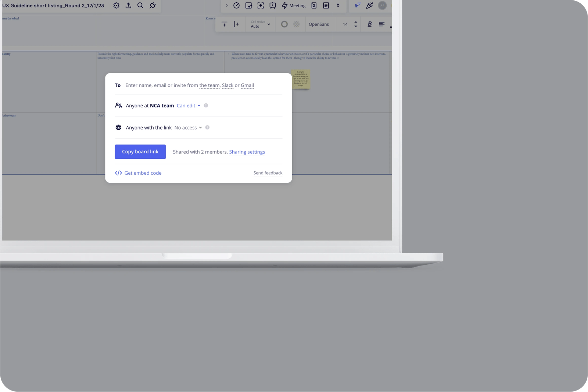Toggle collaborators' cursors icon
This screenshot has height=392, width=588.
pos(358,6)
